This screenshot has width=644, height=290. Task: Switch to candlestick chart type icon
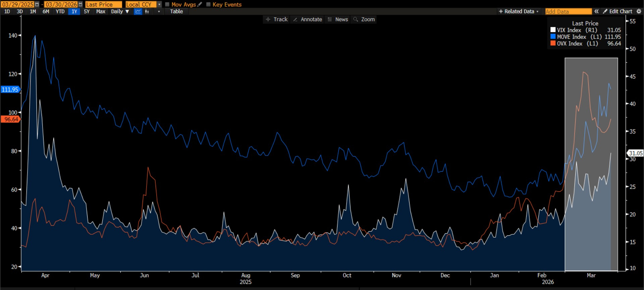click(147, 11)
